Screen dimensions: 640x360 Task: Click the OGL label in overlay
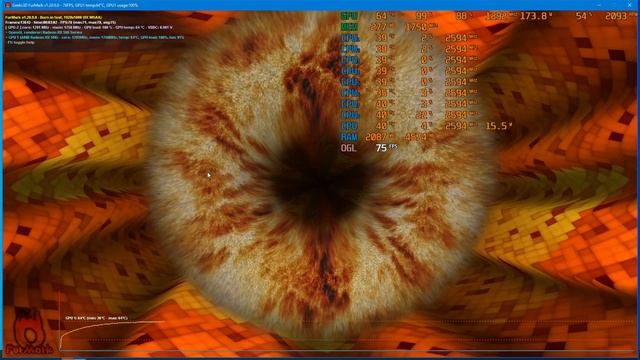[349, 148]
